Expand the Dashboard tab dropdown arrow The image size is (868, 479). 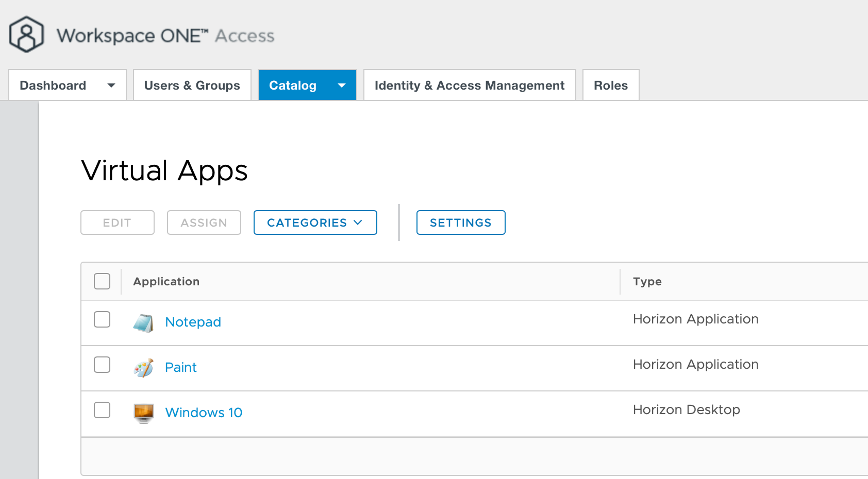point(111,85)
